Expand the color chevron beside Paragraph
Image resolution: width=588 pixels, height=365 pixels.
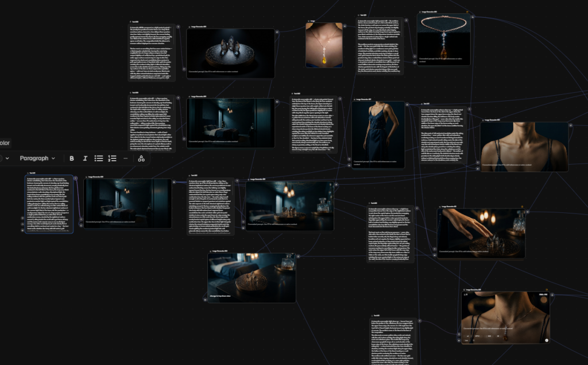coord(7,158)
